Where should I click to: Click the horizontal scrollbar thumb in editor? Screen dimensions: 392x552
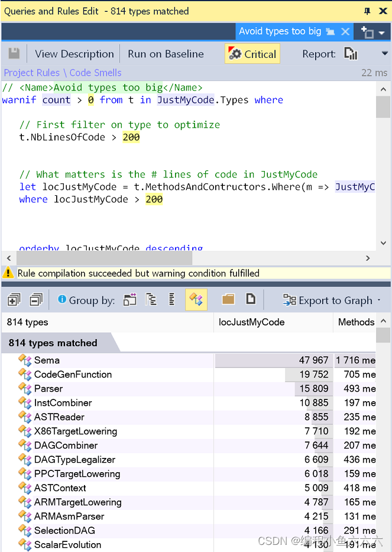(x=104, y=258)
